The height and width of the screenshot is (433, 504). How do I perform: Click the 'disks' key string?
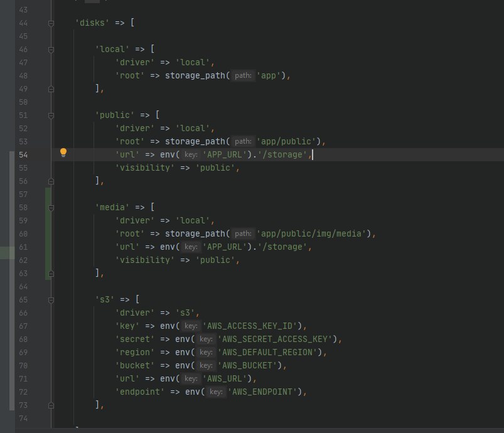(92, 23)
